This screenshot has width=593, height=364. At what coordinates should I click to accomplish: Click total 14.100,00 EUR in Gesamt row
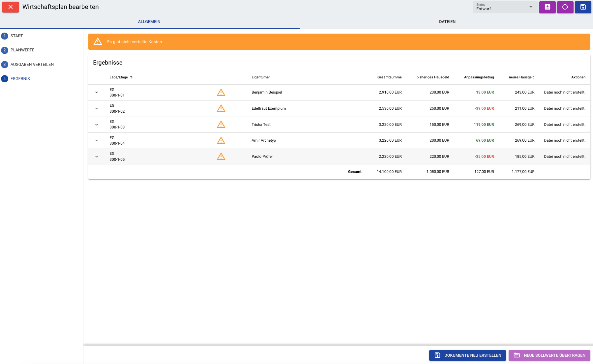point(389,172)
